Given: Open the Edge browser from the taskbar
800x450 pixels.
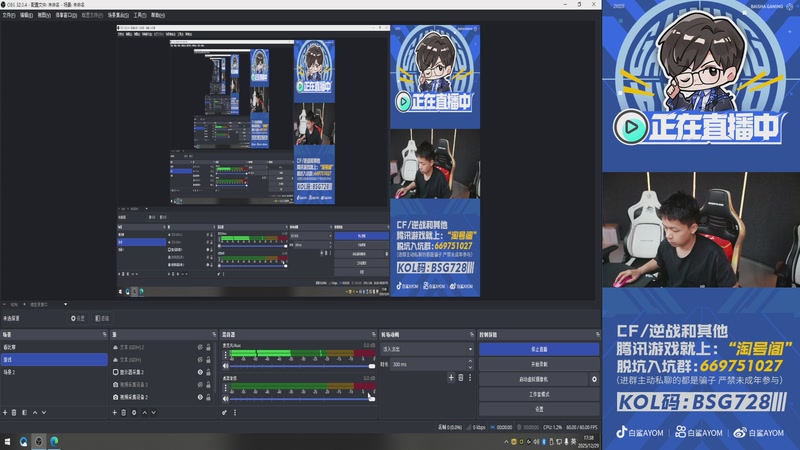Looking at the screenshot, I should click(54, 441).
